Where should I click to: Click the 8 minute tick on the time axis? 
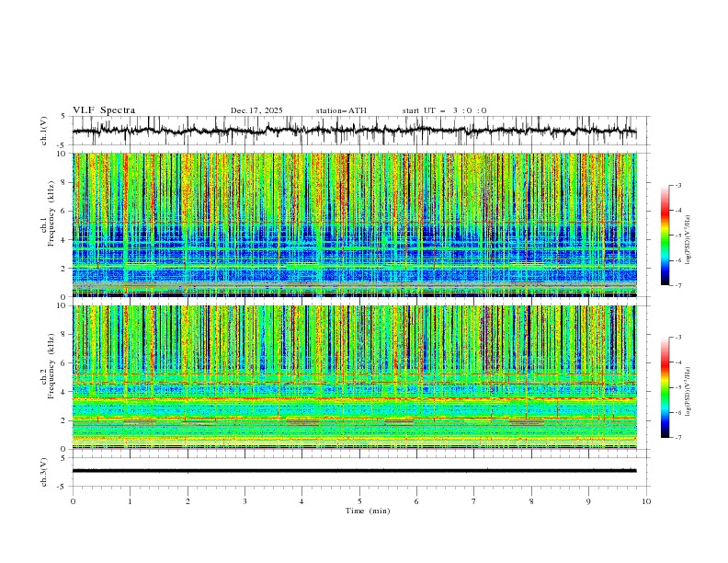tap(531, 501)
